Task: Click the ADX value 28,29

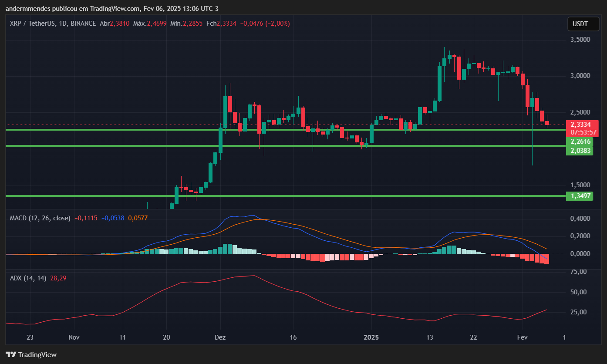Action: tap(58, 278)
